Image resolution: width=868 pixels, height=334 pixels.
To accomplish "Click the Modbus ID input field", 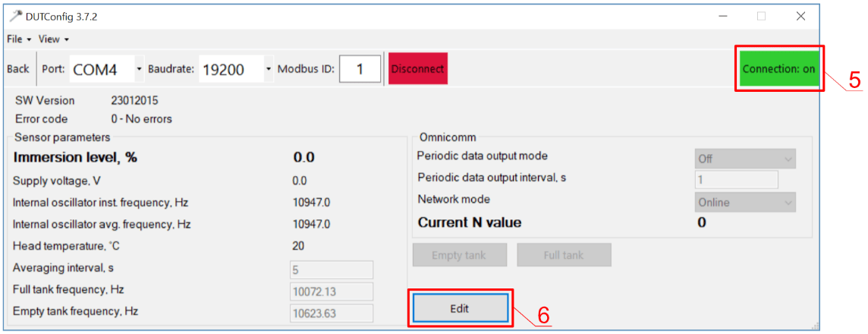I will pyautogui.click(x=360, y=69).
